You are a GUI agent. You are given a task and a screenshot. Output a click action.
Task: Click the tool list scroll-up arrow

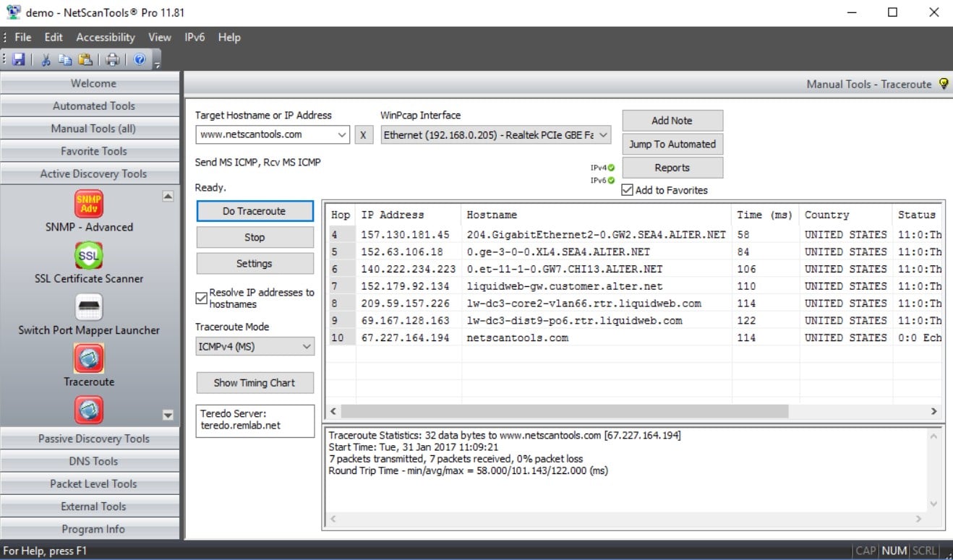[168, 196]
